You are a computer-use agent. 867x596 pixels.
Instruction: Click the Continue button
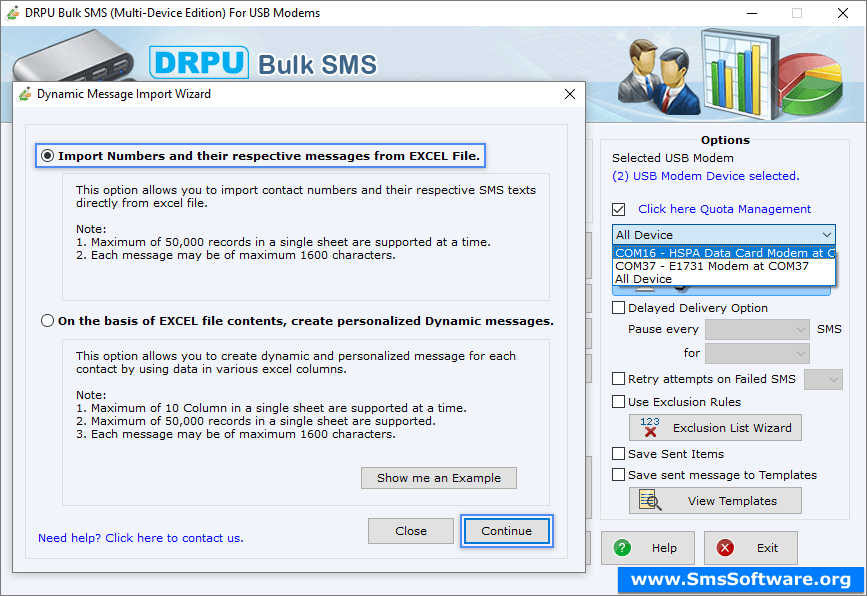[506, 531]
